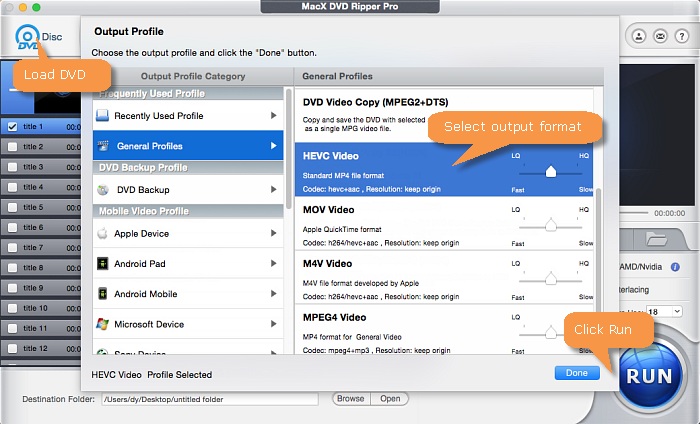700x424 pixels.
Task: Expand Recently Used Profile arrow
Action: pos(273,116)
